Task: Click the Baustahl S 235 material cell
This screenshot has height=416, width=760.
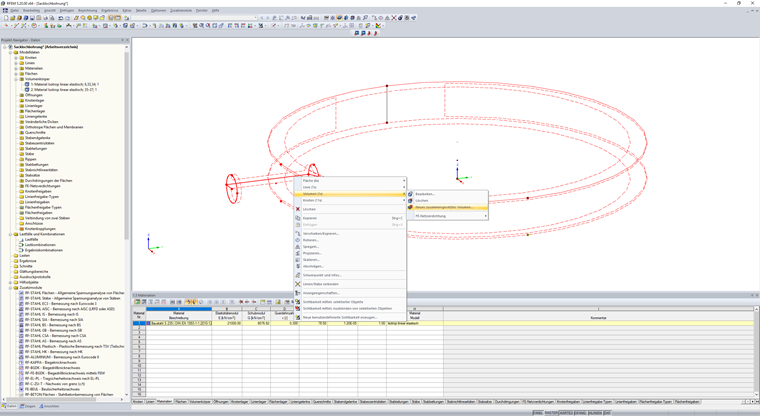Action: pyautogui.click(x=179, y=323)
